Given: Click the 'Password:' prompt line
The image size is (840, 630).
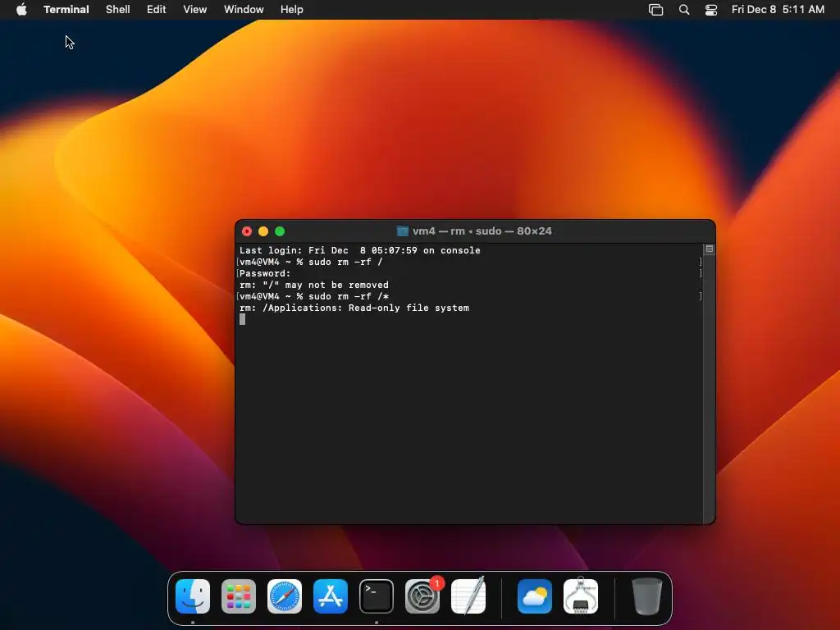Looking at the screenshot, I should coord(265,274).
